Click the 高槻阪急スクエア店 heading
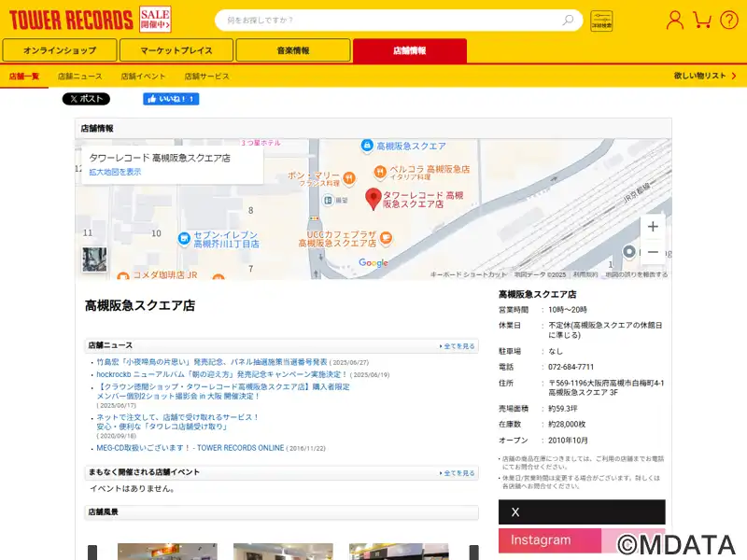 [x=140, y=305]
